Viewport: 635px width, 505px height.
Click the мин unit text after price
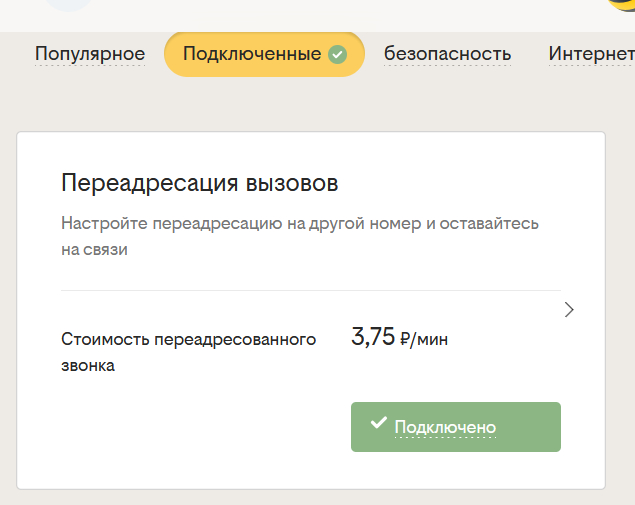pyautogui.click(x=432, y=340)
